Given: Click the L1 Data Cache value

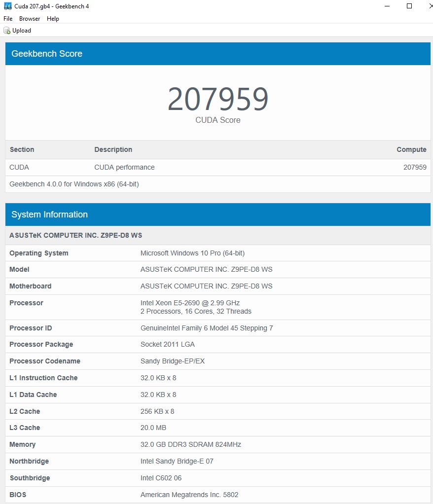Looking at the screenshot, I should coord(158,395).
